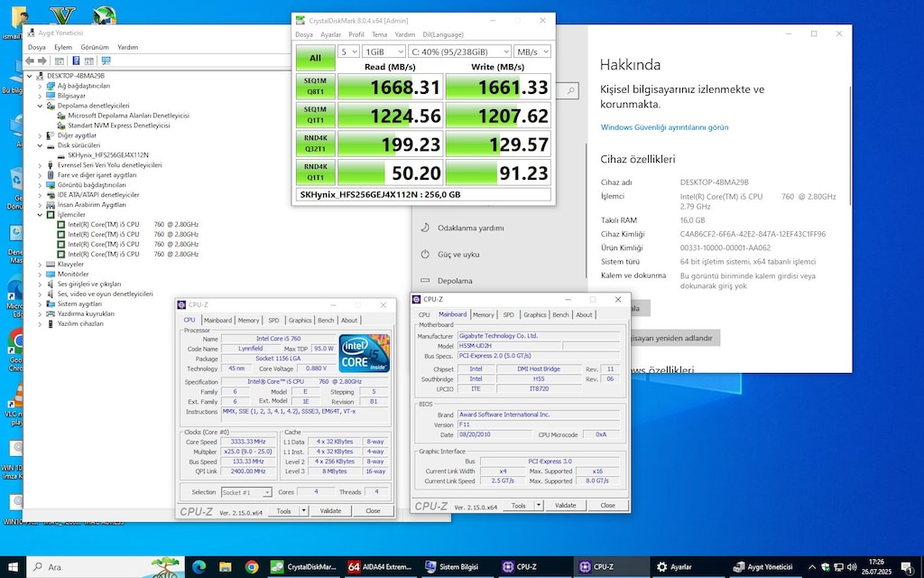Screen dimensions: 924x578
Task: Click the Forward arrow in Device Manager toolbar
Action: point(42,61)
